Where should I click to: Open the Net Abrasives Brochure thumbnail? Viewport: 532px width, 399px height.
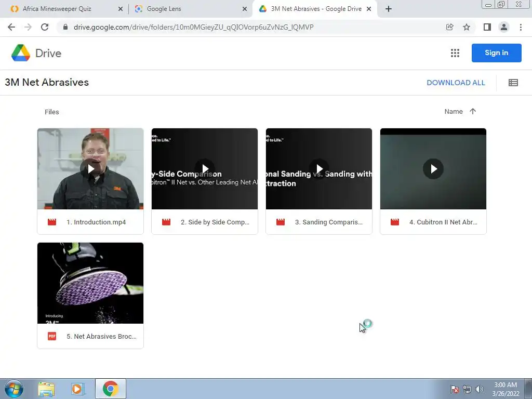coord(90,283)
